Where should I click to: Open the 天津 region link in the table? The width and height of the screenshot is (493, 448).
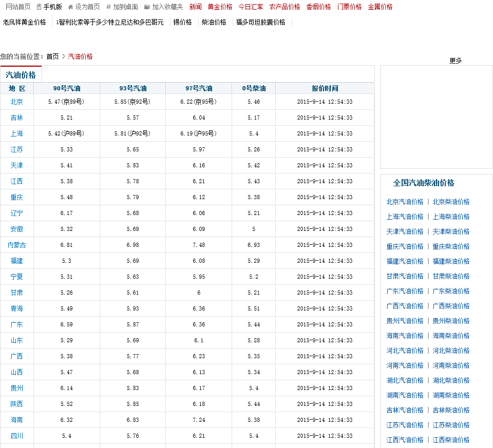[16, 166]
